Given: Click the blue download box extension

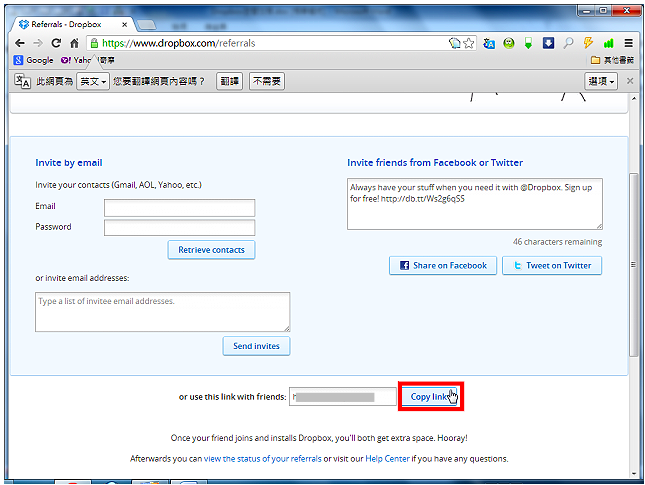Looking at the screenshot, I should click(548, 43).
